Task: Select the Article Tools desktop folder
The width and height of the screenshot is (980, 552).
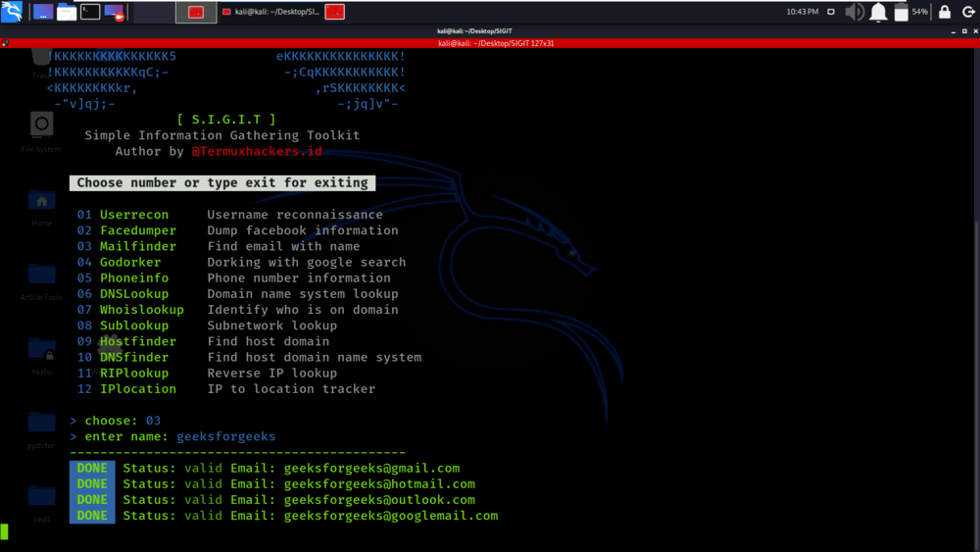Action: (41, 281)
